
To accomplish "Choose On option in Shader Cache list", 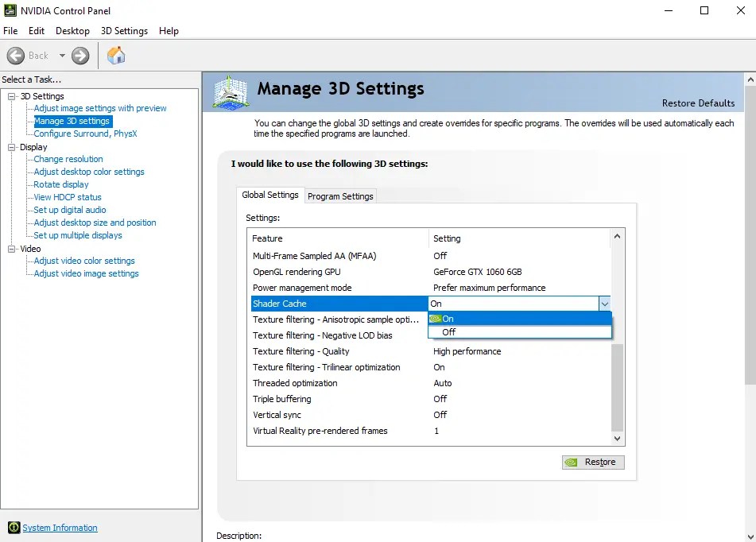I will [448, 319].
